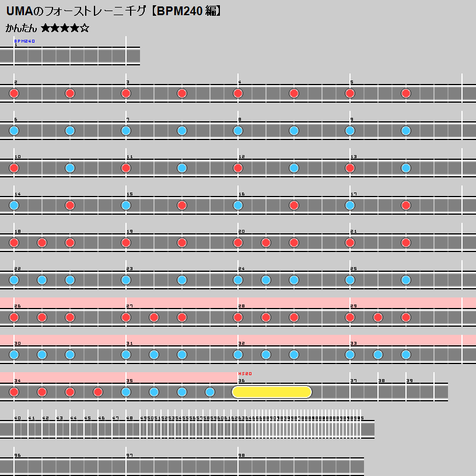Click the first red note in measure 34
Screen dimensions: 476x476
pyautogui.click(x=14, y=392)
